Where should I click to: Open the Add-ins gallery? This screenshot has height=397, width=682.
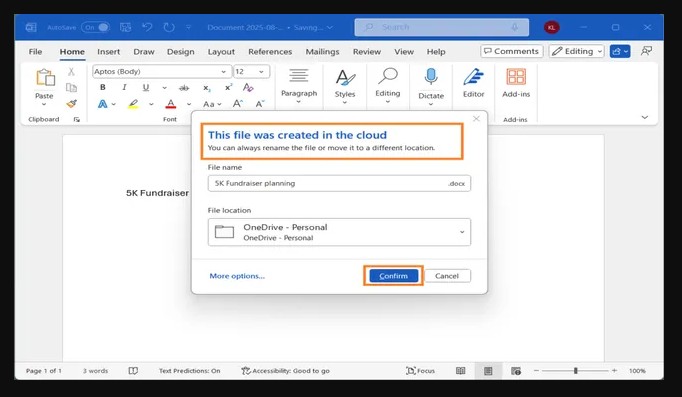(x=516, y=77)
